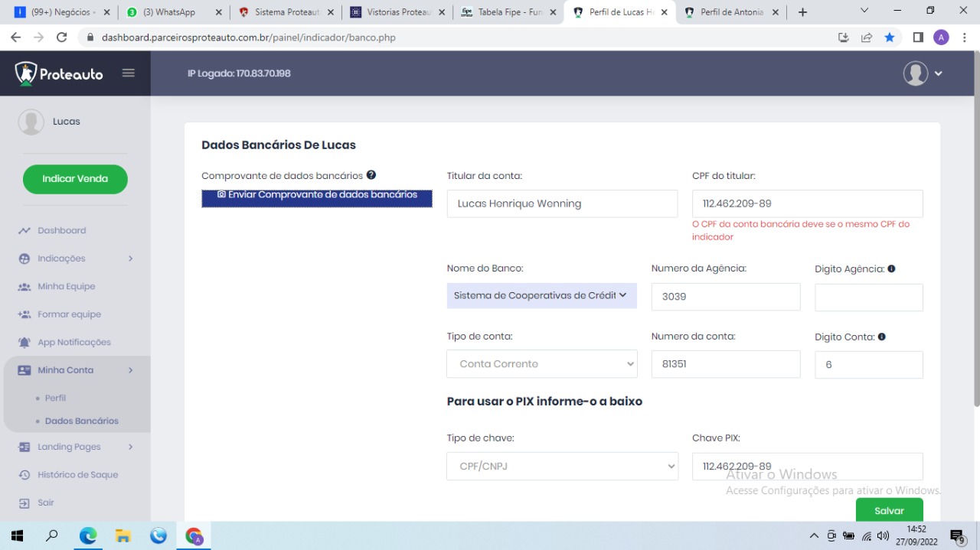This screenshot has height=550, width=980.
Task: Switch to the Tabela Fipe browser tab
Action: pos(509,12)
